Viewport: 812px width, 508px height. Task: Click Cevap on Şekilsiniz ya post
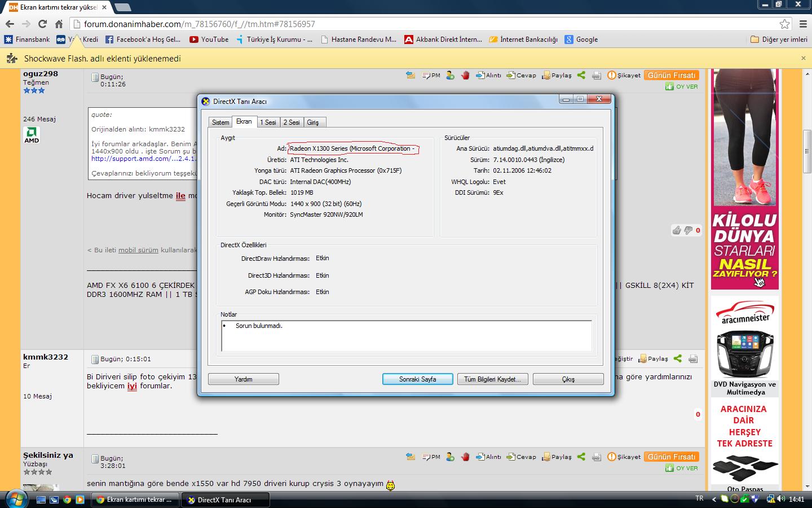[521, 457]
